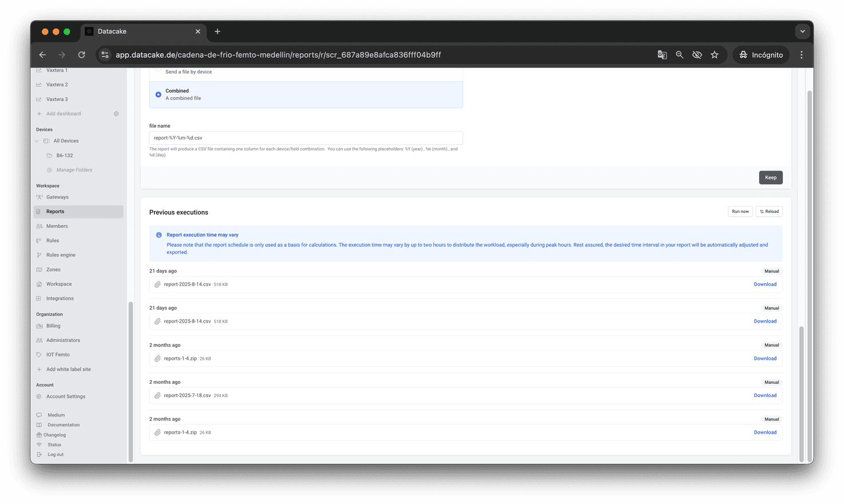The width and height of the screenshot is (844, 504).
Task: Click the B6-132 folder icon
Action: pos(49,156)
